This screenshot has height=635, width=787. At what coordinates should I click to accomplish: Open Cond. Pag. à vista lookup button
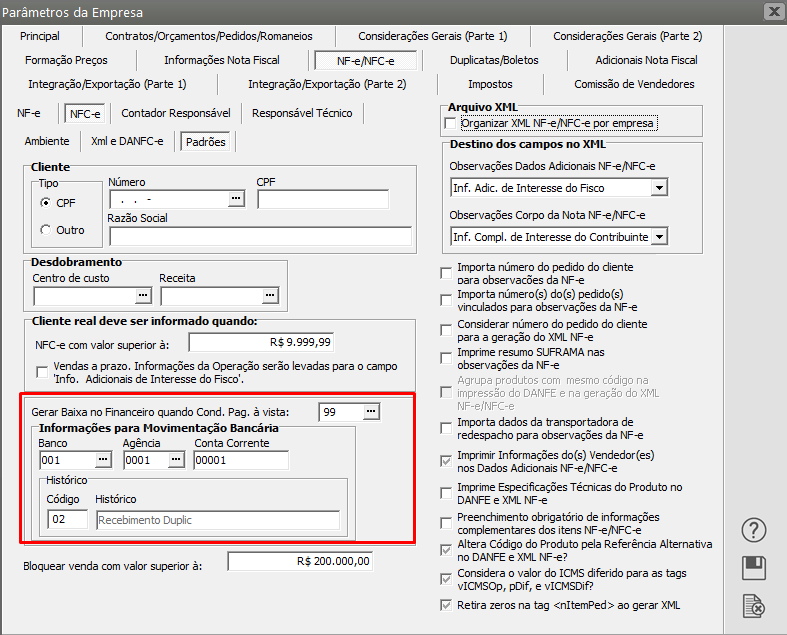(370, 412)
